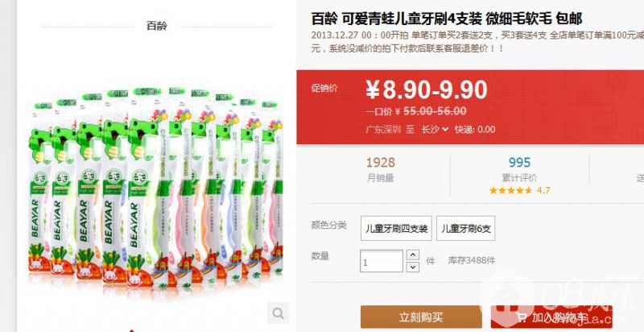
Task: Decrease quantity with the down arrow
Action: [413, 267]
